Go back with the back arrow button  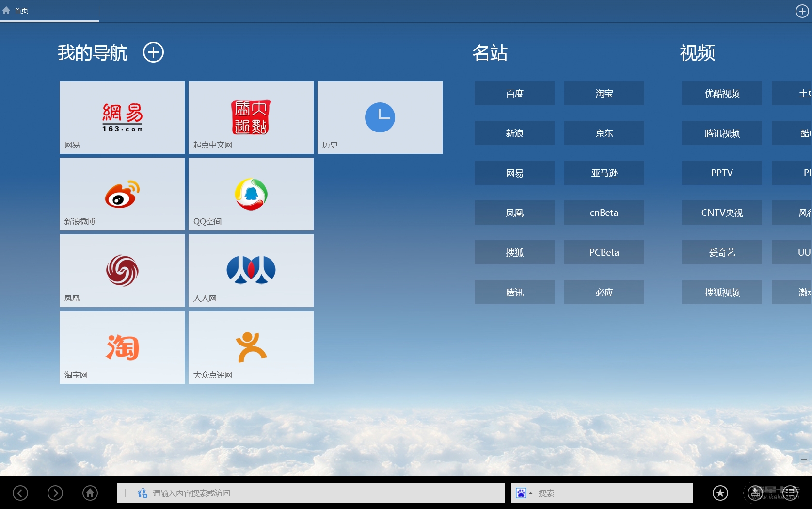(x=20, y=493)
